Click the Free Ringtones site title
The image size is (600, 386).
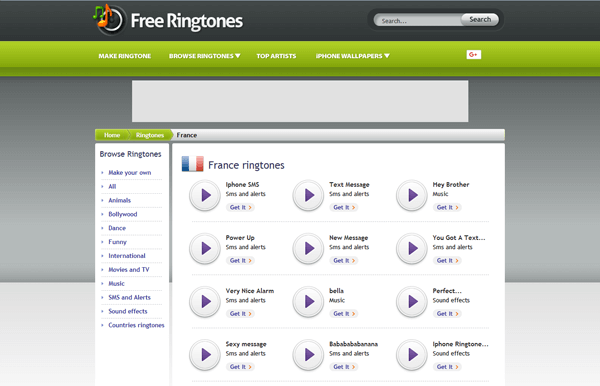[x=187, y=21]
